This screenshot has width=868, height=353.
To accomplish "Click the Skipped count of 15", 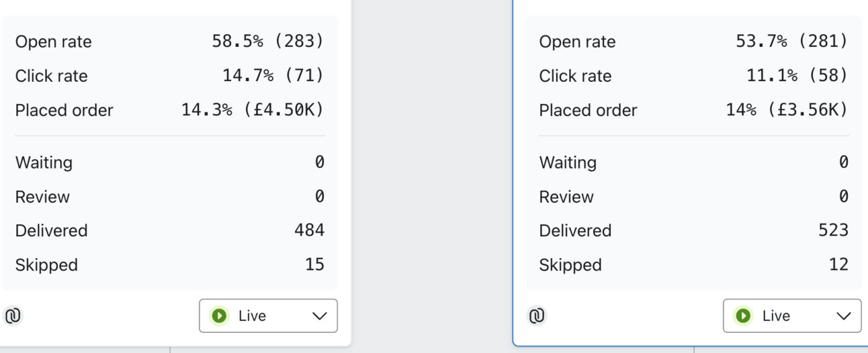I will pyautogui.click(x=314, y=264).
